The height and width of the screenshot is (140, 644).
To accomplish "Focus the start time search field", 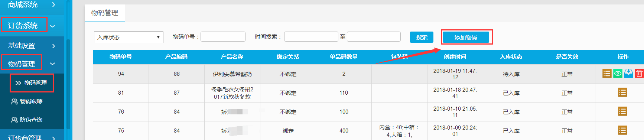I will pos(311,36).
